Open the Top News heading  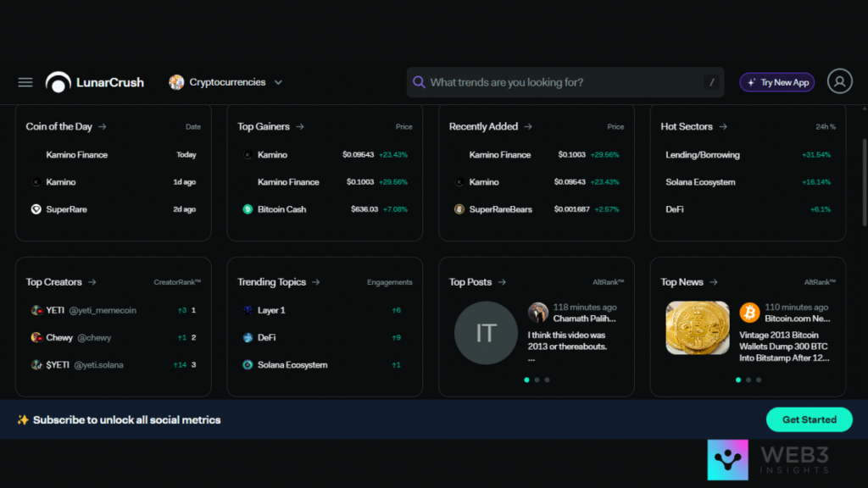tap(682, 282)
